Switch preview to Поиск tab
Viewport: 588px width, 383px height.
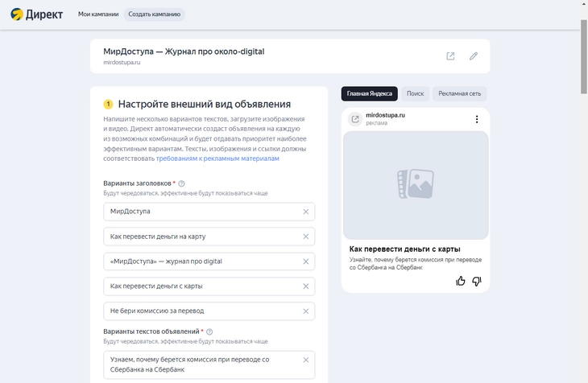(415, 93)
